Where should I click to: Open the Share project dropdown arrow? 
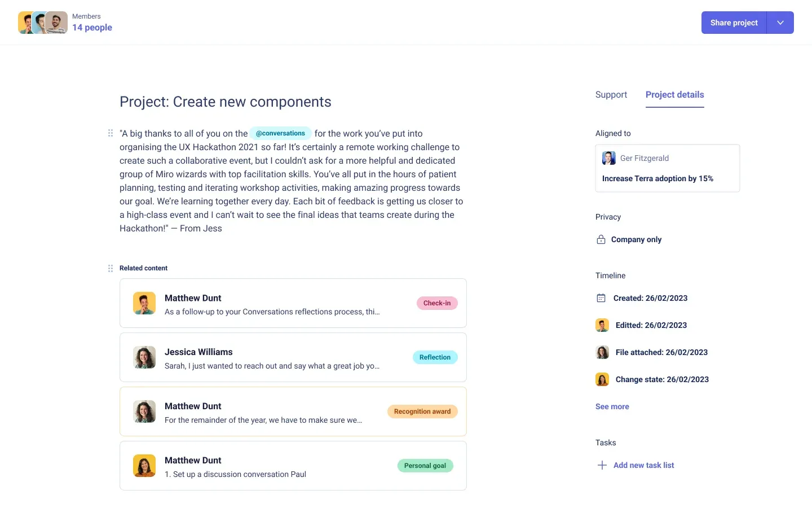click(x=780, y=23)
